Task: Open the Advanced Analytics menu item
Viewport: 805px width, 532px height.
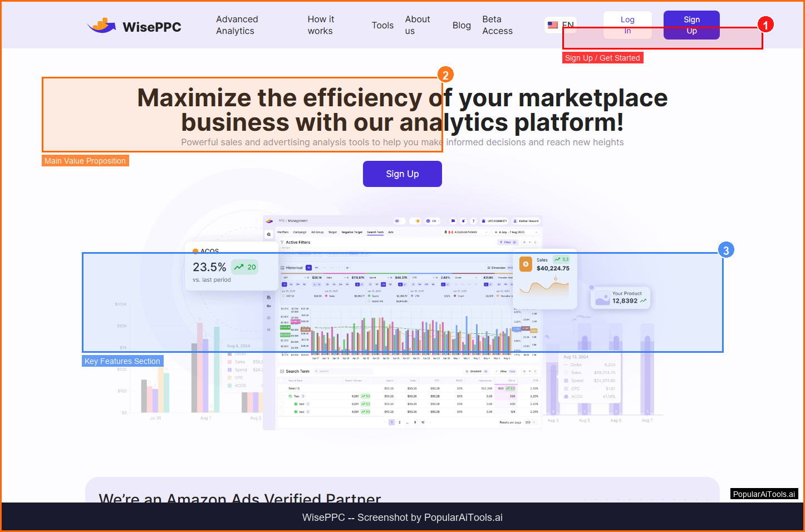Action: (237, 25)
